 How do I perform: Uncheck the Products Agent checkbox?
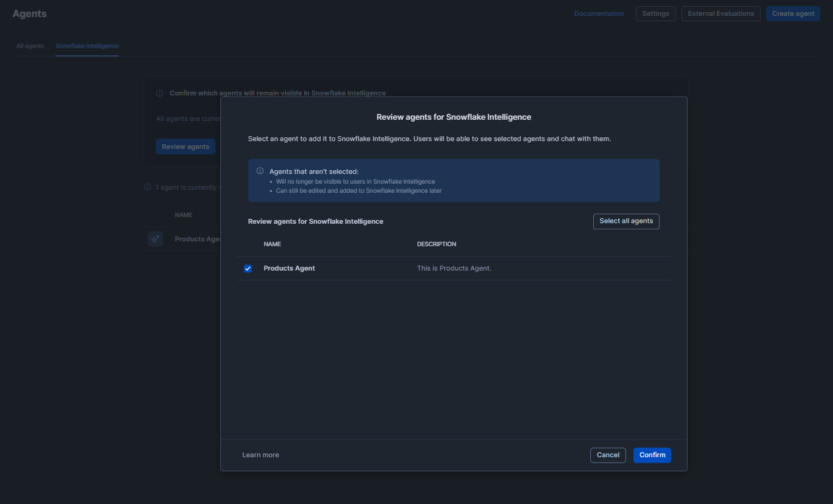(x=248, y=268)
